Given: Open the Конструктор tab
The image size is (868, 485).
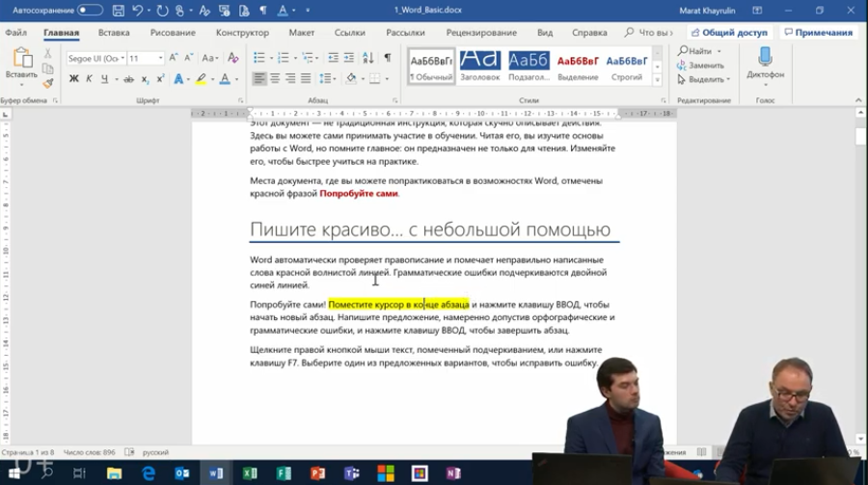Looking at the screenshot, I should (242, 33).
